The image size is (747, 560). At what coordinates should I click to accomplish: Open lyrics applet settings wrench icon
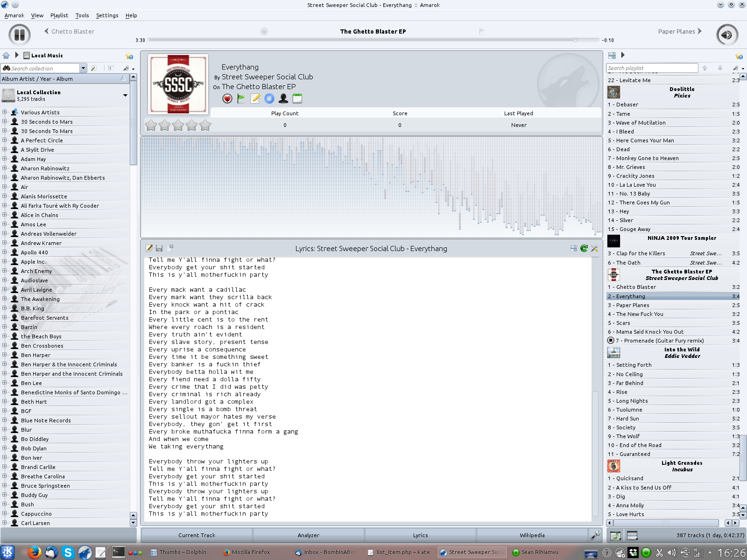pyautogui.click(x=594, y=248)
